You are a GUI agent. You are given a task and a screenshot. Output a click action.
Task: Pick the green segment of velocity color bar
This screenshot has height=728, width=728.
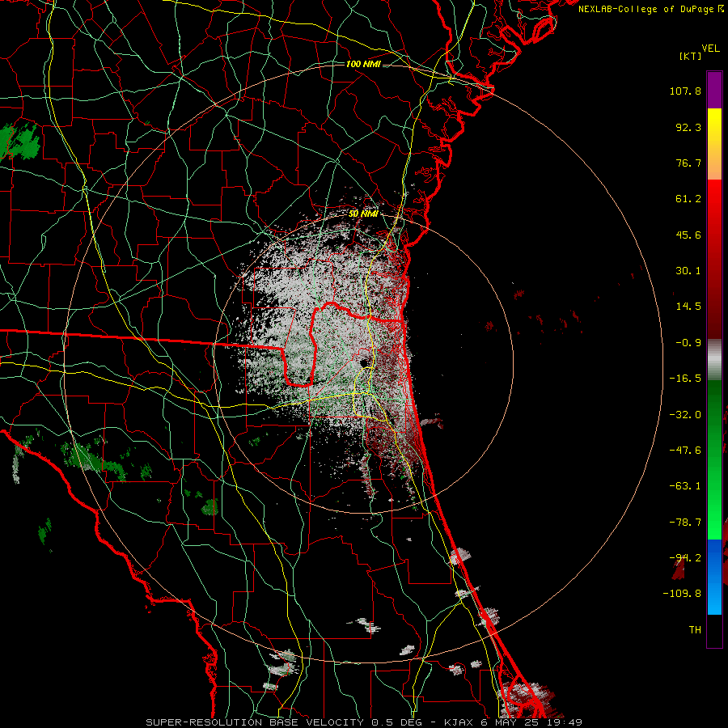[714, 459]
